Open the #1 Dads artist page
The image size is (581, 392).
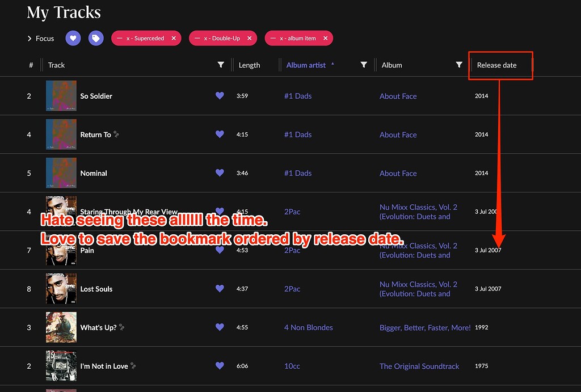coord(298,96)
